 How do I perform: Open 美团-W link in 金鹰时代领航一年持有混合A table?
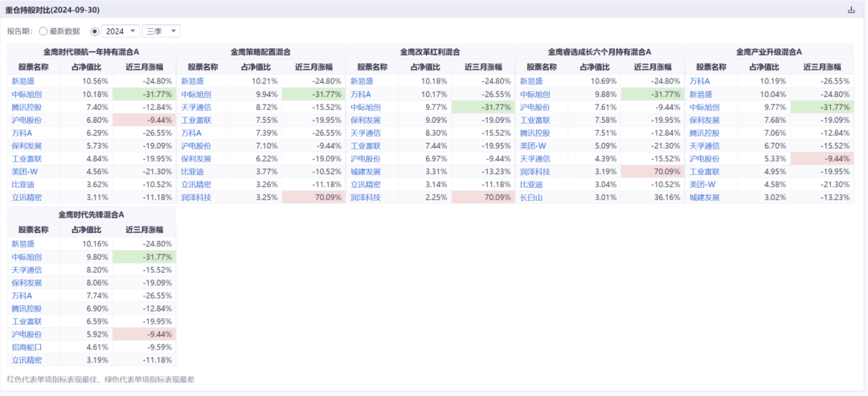24,171
